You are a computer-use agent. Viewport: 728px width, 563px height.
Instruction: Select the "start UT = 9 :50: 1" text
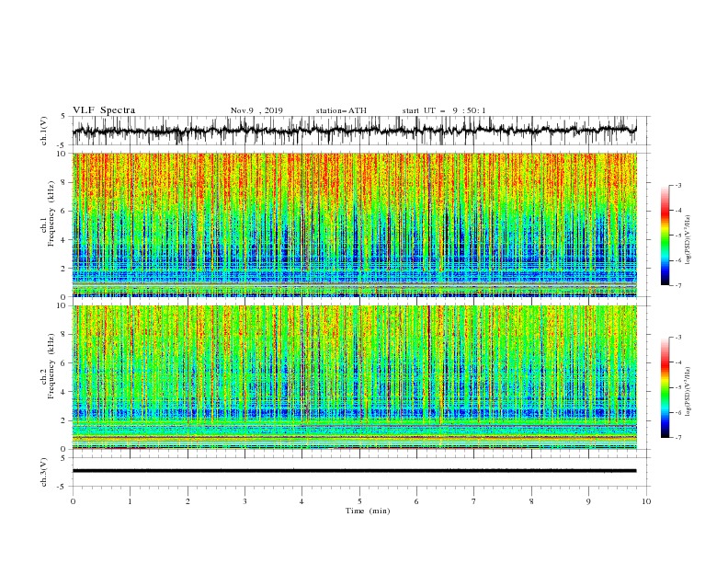coord(444,110)
